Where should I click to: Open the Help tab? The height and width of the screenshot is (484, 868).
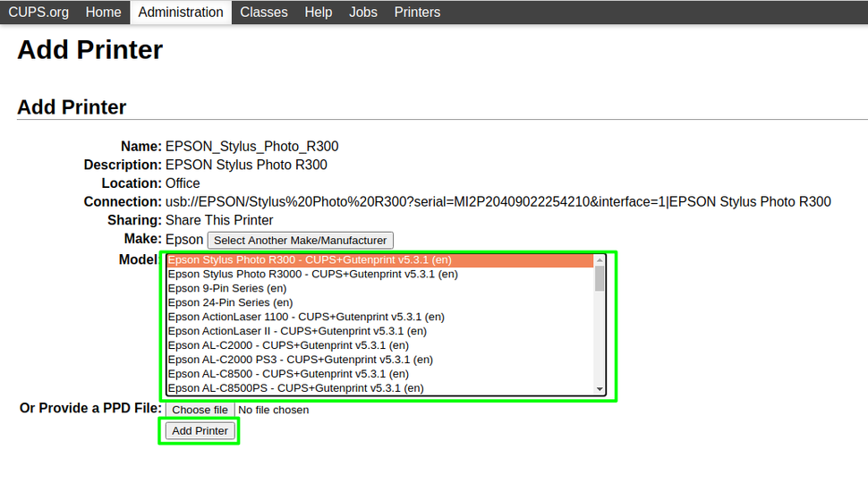319,13
